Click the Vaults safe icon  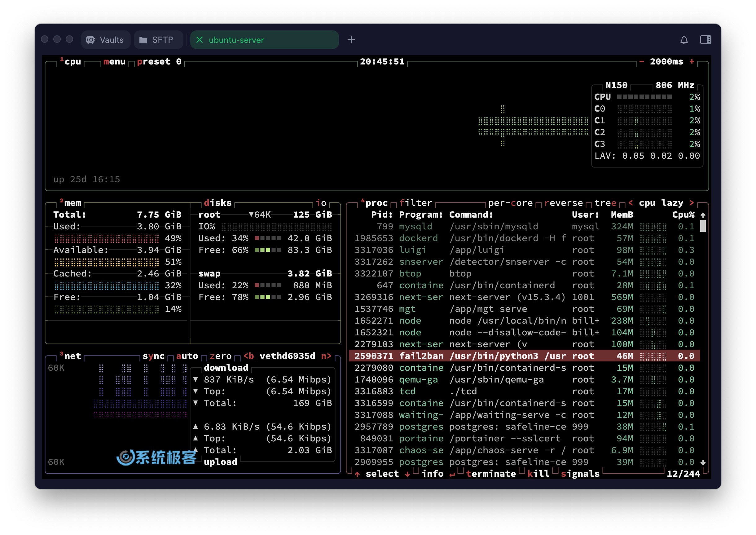(90, 40)
